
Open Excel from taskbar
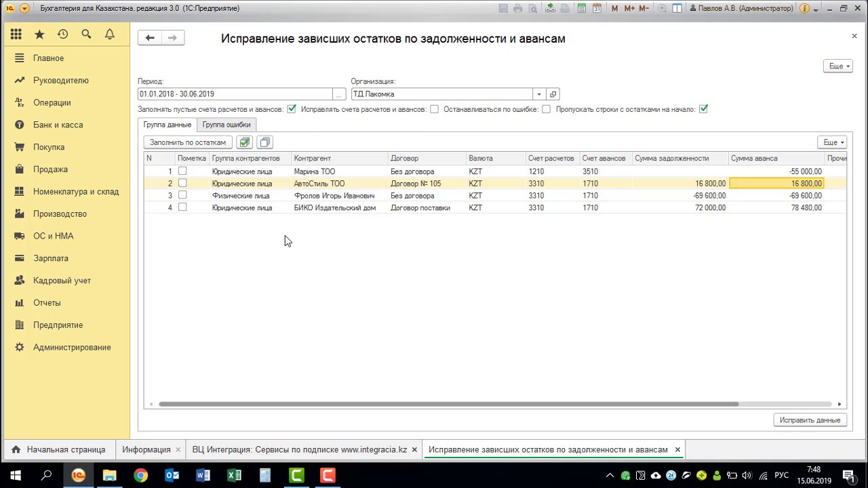click(x=234, y=475)
